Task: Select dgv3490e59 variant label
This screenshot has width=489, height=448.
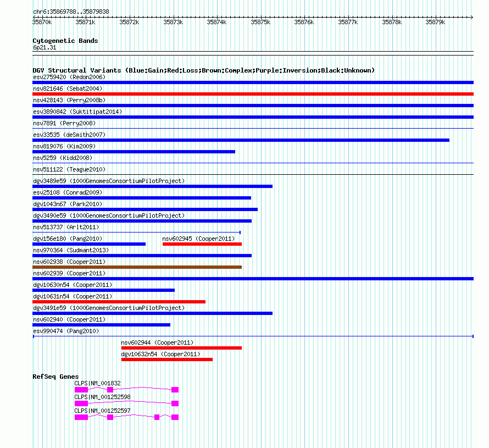Action: tap(109, 215)
